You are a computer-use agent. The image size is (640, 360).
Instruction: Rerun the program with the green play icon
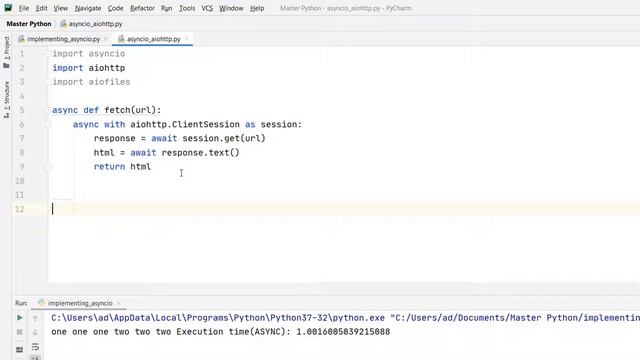20,318
